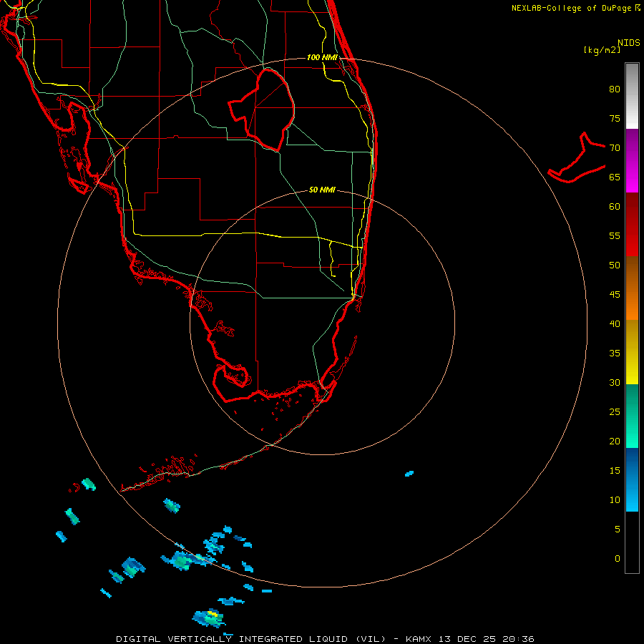This screenshot has height=644, width=644.
Task: Click the scale value "50"
Action: point(615,265)
